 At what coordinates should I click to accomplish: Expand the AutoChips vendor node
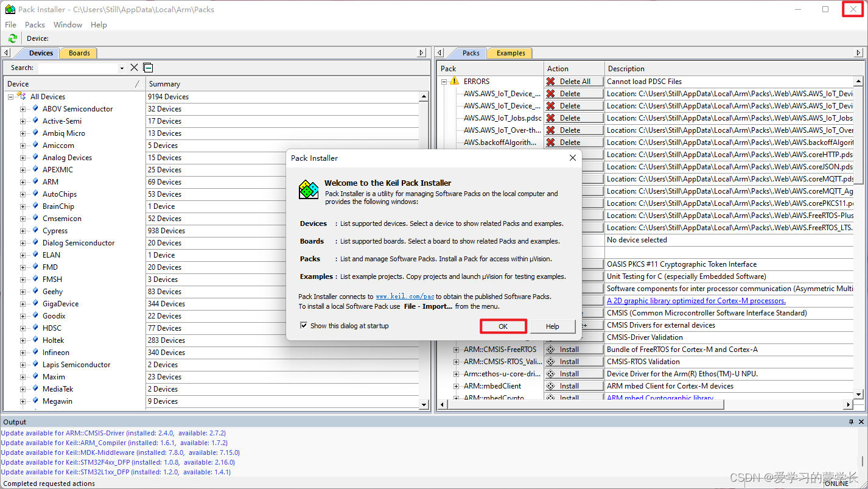click(x=23, y=194)
